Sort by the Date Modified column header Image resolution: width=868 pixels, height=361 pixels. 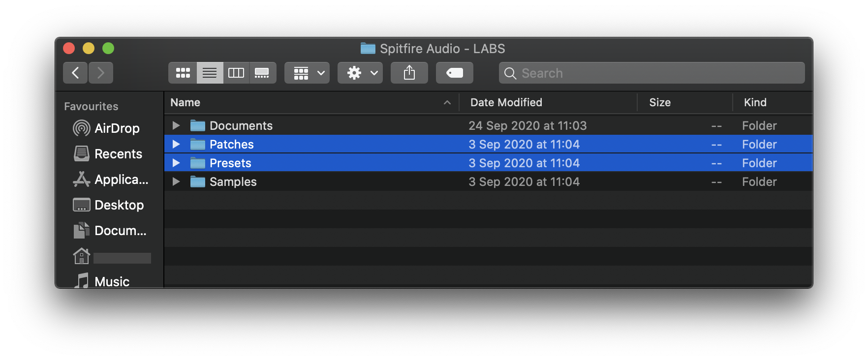point(548,102)
